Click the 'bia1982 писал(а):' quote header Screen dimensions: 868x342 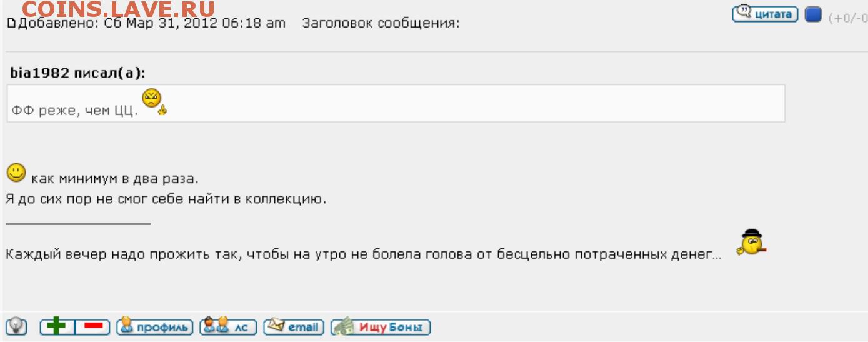tap(77, 73)
